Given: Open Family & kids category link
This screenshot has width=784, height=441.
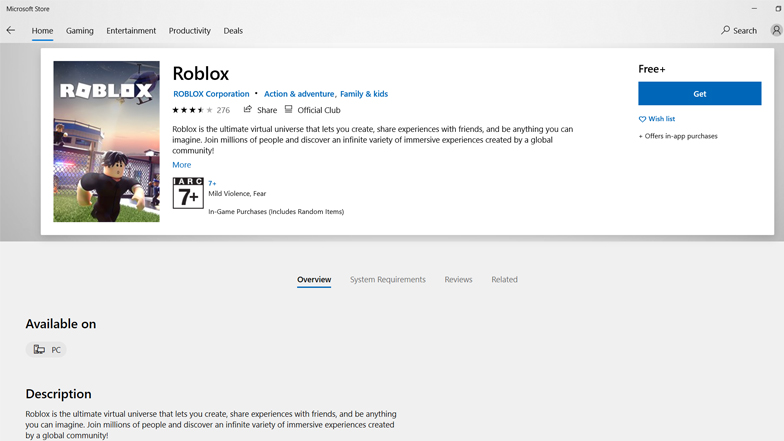Looking at the screenshot, I should (x=364, y=94).
